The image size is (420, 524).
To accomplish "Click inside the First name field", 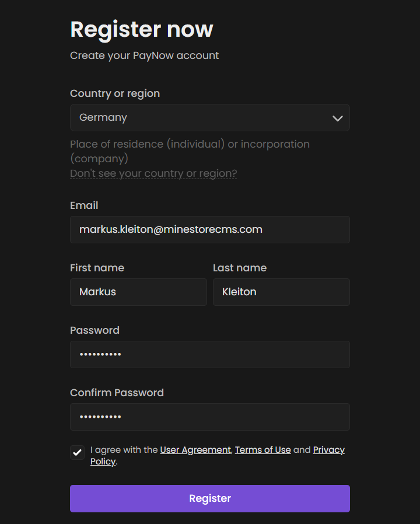I will (x=138, y=292).
